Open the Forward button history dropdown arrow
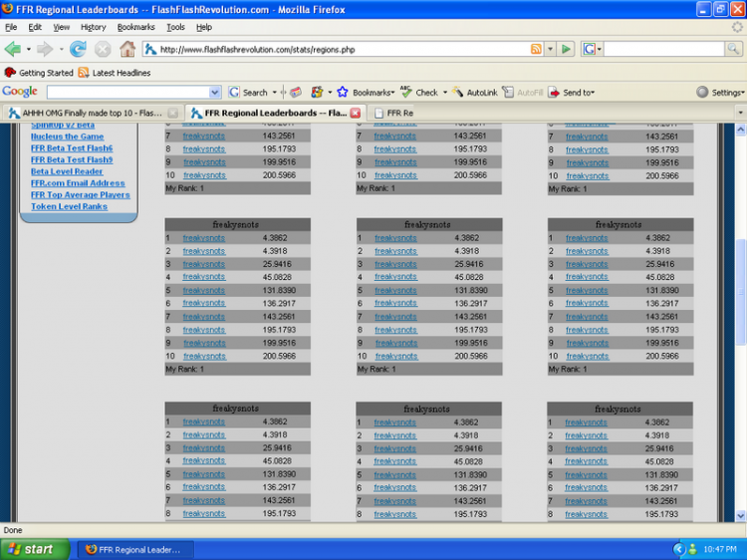The image size is (747, 560). [x=61, y=49]
